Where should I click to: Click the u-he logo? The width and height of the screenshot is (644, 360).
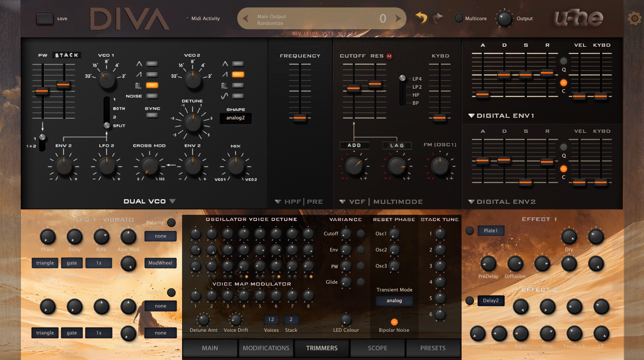pyautogui.click(x=578, y=18)
